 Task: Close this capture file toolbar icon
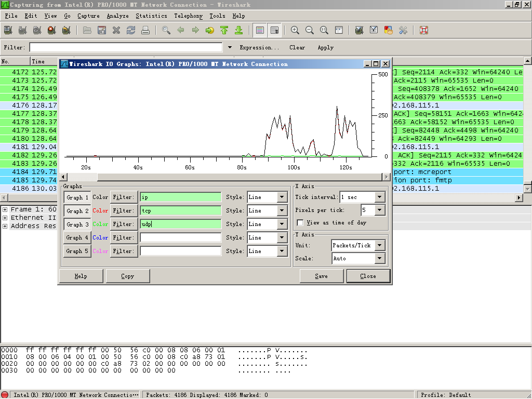tap(116, 30)
